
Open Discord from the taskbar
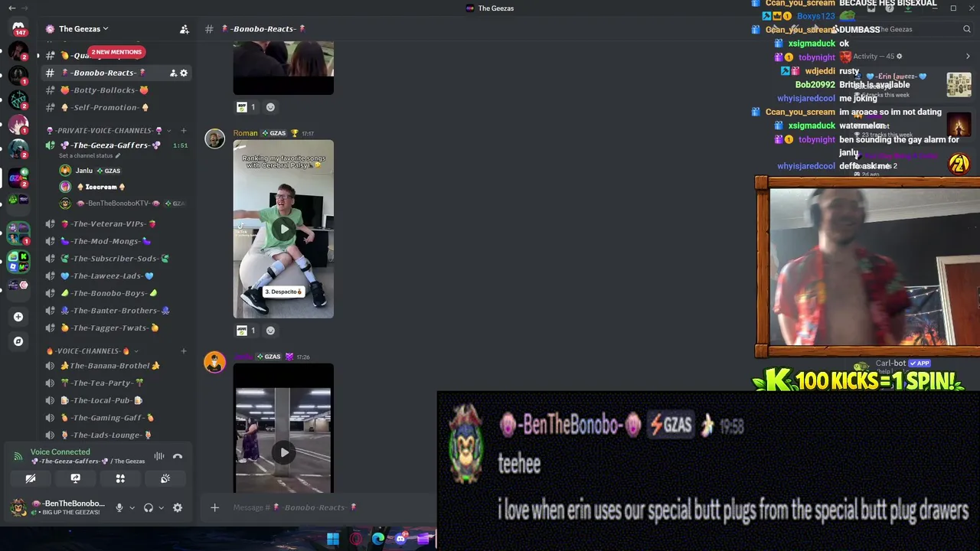click(400, 539)
